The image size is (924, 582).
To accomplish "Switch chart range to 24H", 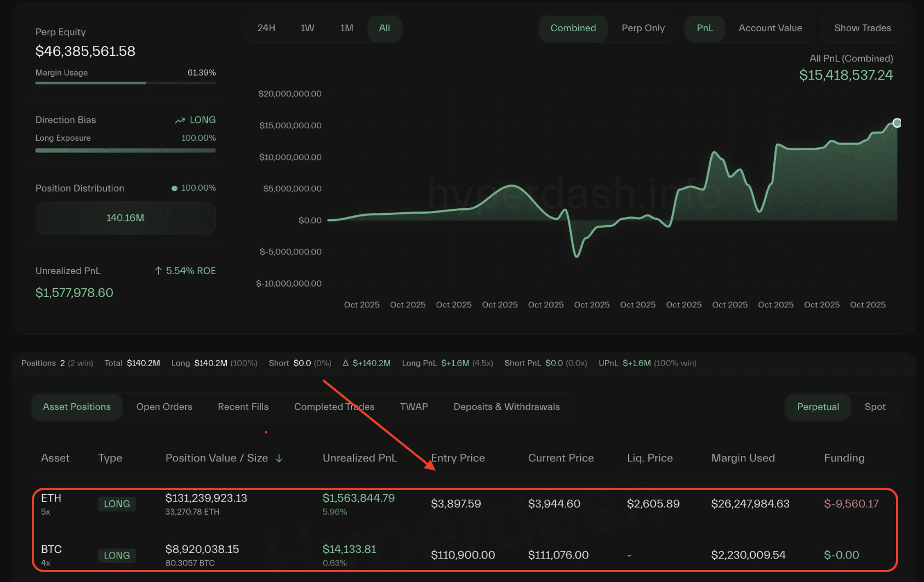I will tap(266, 28).
